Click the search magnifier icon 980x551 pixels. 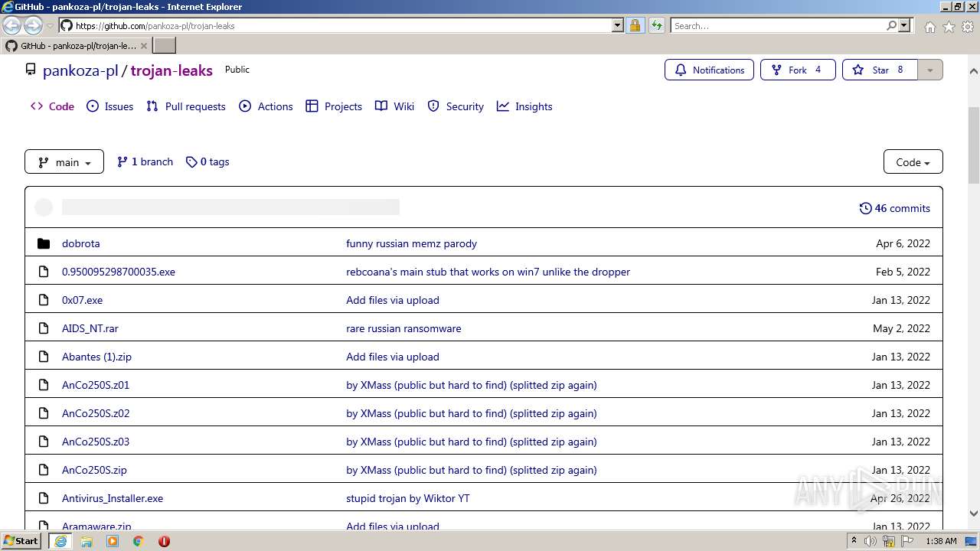(x=891, y=25)
